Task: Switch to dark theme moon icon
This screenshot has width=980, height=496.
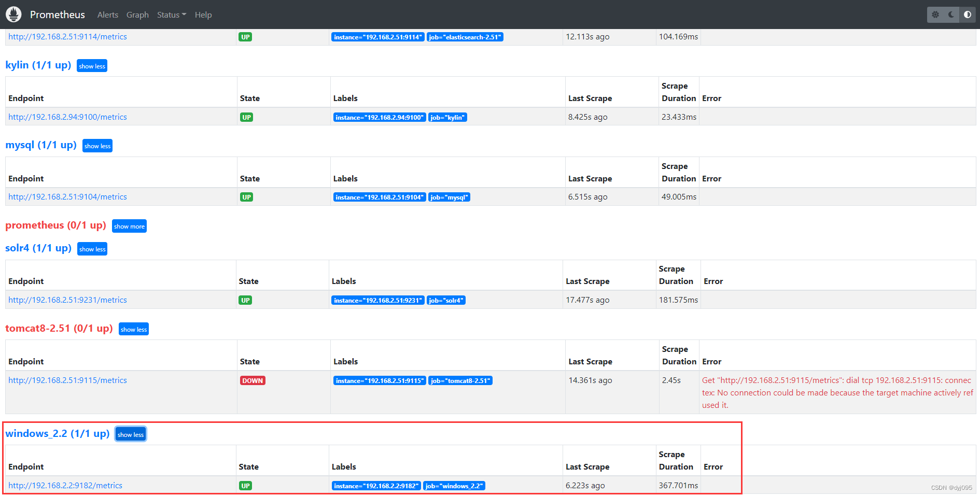Action: (951, 15)
